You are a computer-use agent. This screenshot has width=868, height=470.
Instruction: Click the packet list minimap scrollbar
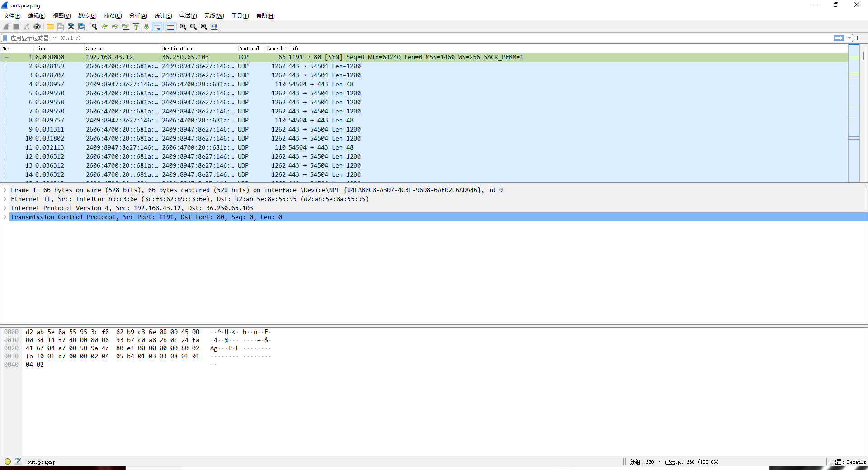click(854, 113)
